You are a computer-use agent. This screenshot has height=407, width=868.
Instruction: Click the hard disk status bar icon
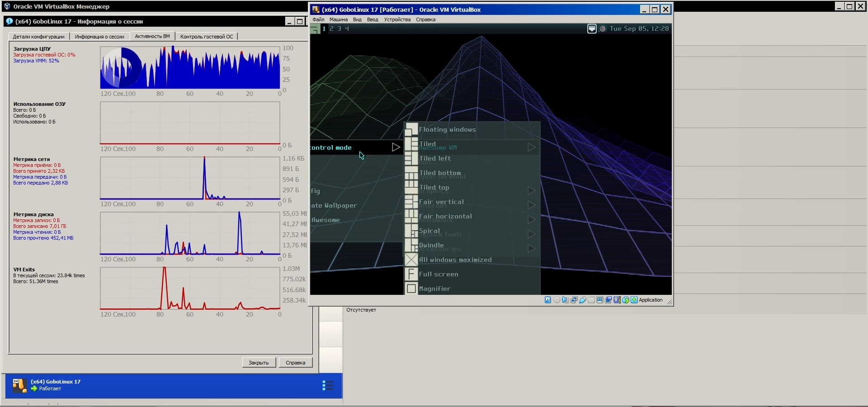pos(548,300)
